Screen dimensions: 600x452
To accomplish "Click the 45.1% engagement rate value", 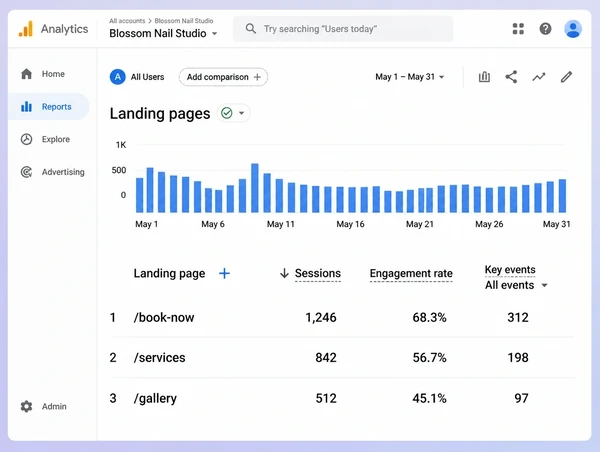I will (429, 398).
